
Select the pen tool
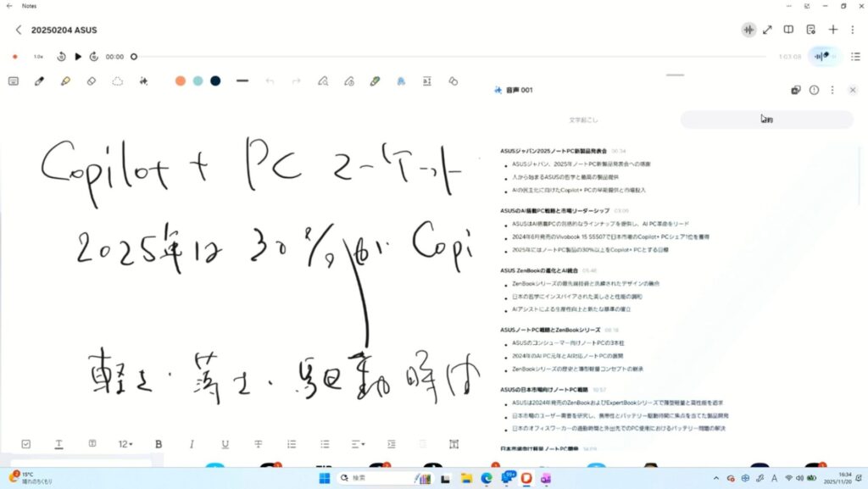(x=39, y=81)
